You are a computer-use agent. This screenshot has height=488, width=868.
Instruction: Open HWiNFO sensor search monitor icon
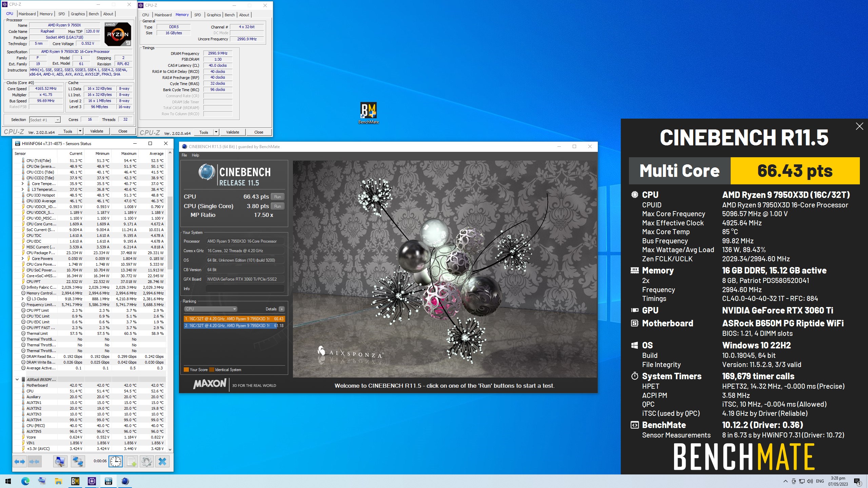point(60,462)
